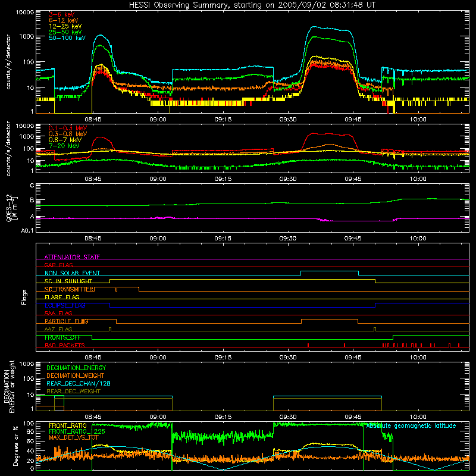Screen dimensions: 476x476
Task: Click the first A4Z_FLAG pulse near 08:49
Action: (110, 329)
